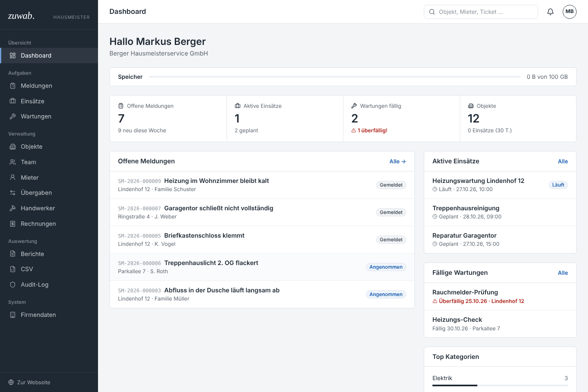Viewport: 588px width, 392px height.
Task: Click the Übergaben swap arrows icon
Action: click(x=13, y=193)
